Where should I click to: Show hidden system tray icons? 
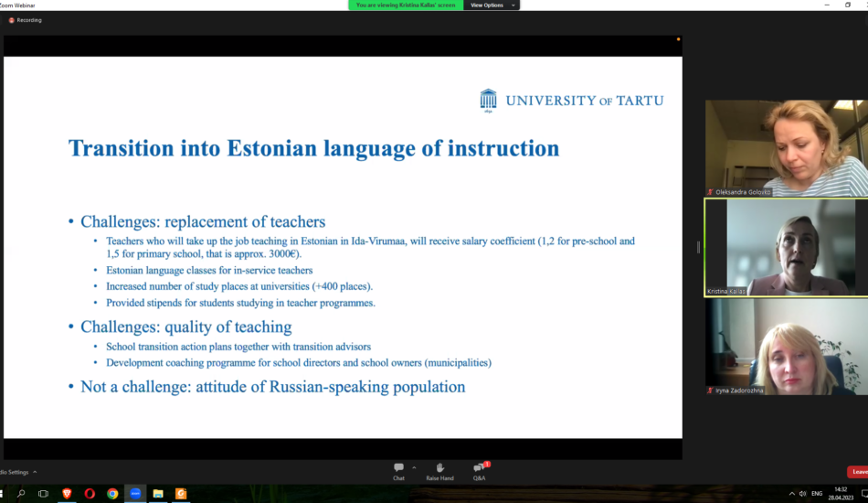click(x=790, y=494)
